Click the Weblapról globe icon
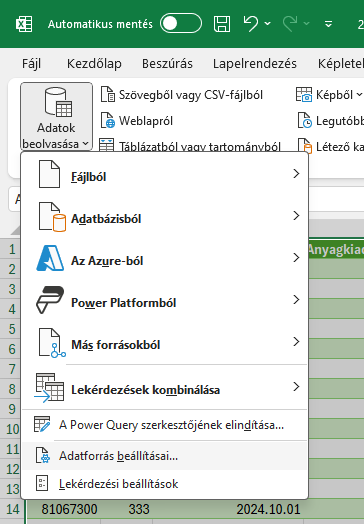364x524 pixels. 108,121
